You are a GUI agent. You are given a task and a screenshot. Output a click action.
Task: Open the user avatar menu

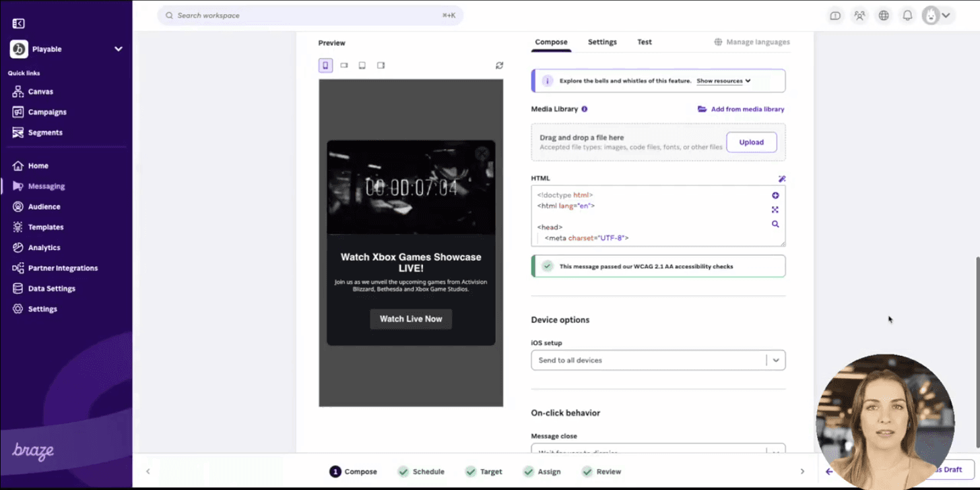click(x=938, y=16)
